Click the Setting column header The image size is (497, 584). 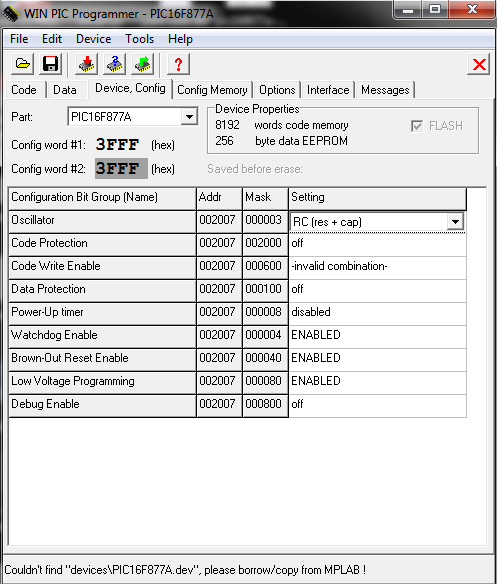pyautogui.click(x=377, y=198)
